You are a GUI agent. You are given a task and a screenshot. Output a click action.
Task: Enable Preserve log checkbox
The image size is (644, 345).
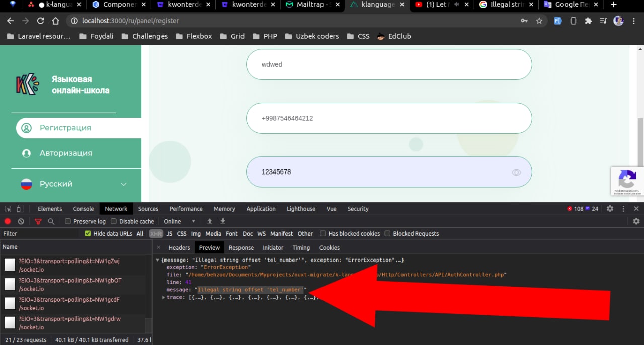click(68, 221)
